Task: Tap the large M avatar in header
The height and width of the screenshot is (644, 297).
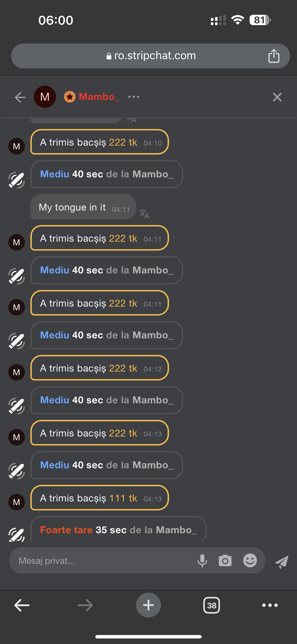Action: point(45,97)
